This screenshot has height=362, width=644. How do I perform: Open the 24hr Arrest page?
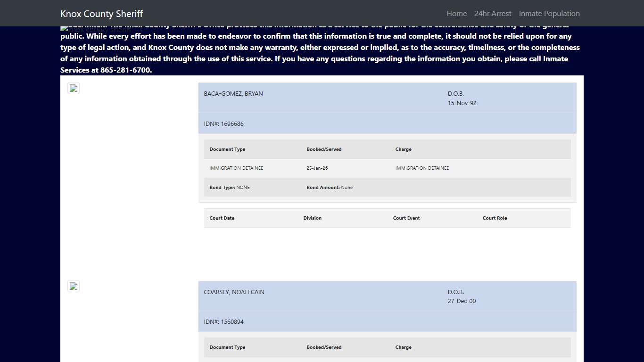tap(493, 14)
